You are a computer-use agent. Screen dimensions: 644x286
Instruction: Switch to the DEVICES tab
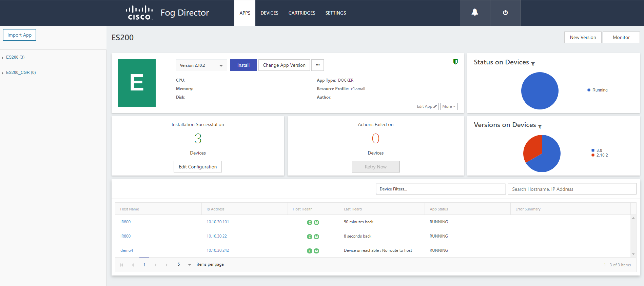[269, 13]
